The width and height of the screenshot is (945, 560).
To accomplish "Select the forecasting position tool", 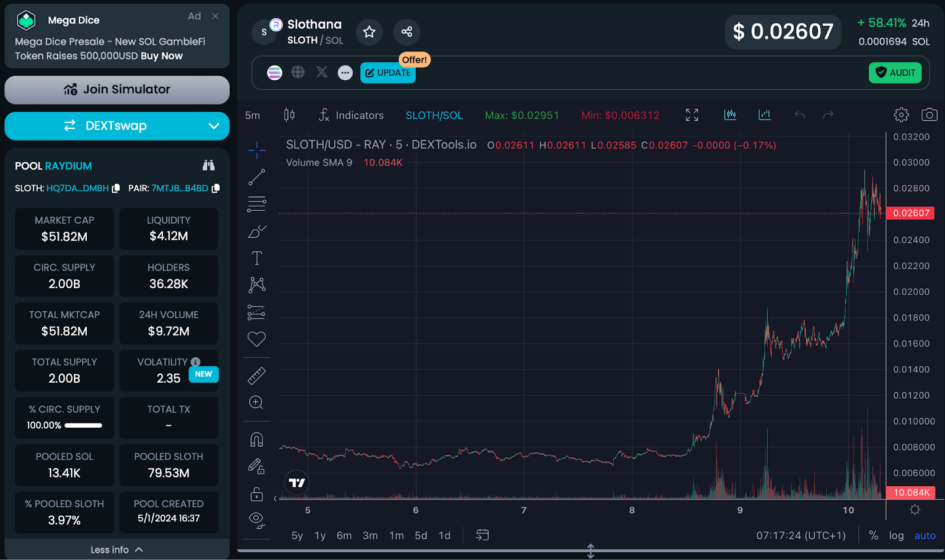I will (256, 312).
